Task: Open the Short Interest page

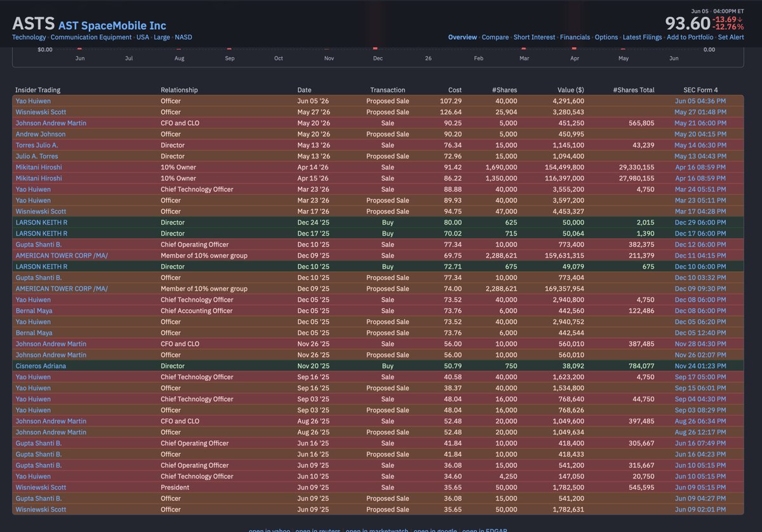Action: coord(534,37)
